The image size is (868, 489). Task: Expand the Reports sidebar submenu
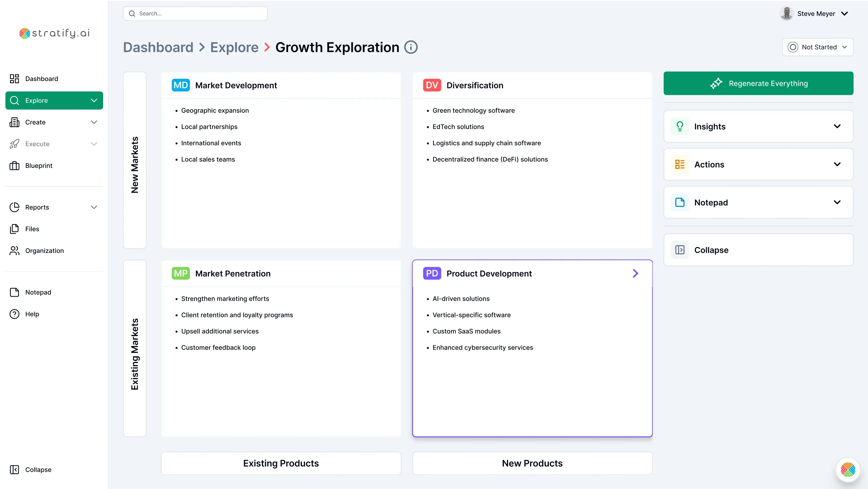(x=94, y=207)
